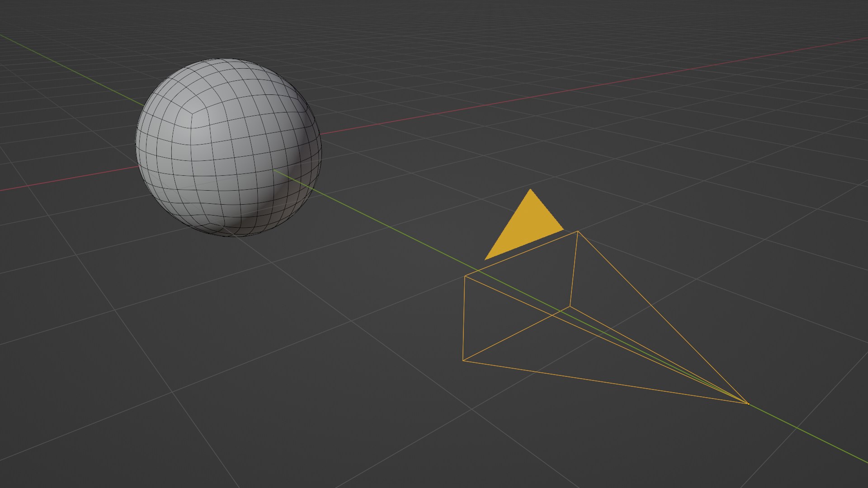868x488 pixels.
Task: Click the orange camera wireframe frustum
Action: (606, 317)
